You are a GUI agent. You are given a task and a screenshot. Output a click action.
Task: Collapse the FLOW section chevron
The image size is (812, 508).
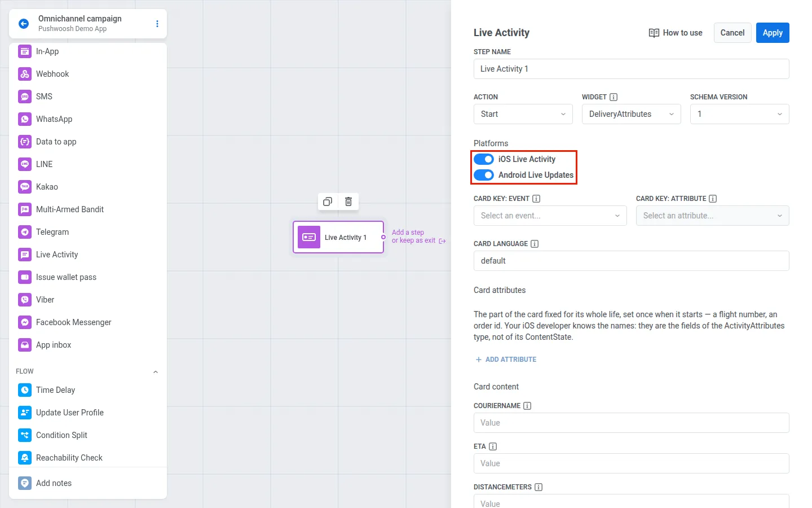(x=156, y=371)
